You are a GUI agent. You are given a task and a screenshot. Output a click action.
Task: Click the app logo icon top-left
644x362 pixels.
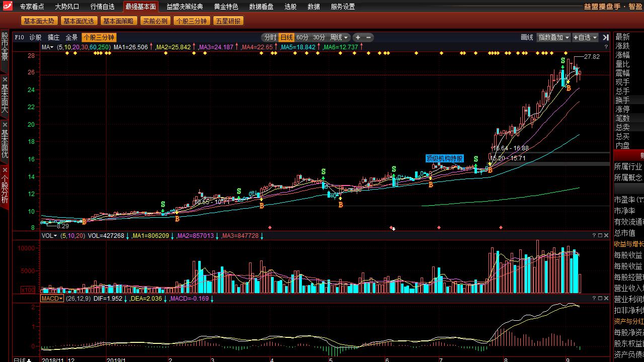point(7,7)
